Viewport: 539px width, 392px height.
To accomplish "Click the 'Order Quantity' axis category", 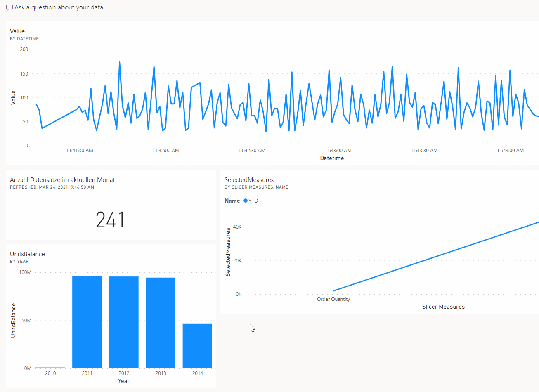I will click(333, 299).
